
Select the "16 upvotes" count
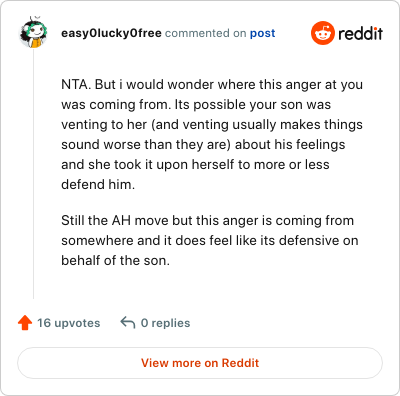pos(69,323)
